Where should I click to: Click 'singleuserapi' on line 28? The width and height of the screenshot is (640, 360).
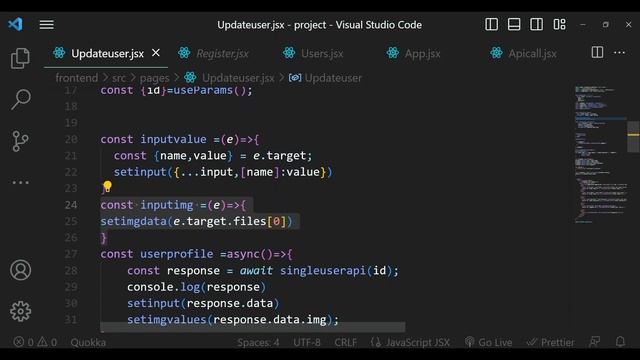(x=322, y=271)
